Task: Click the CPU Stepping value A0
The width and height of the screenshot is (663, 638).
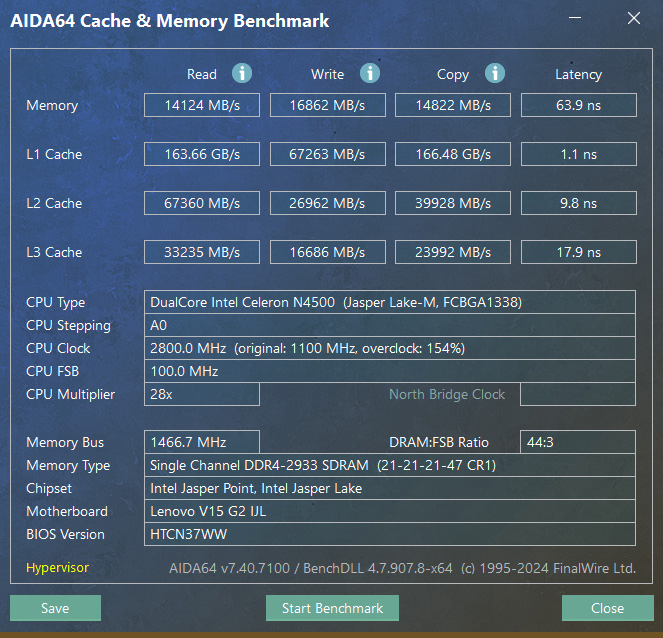Action: [x=390, y=325]
